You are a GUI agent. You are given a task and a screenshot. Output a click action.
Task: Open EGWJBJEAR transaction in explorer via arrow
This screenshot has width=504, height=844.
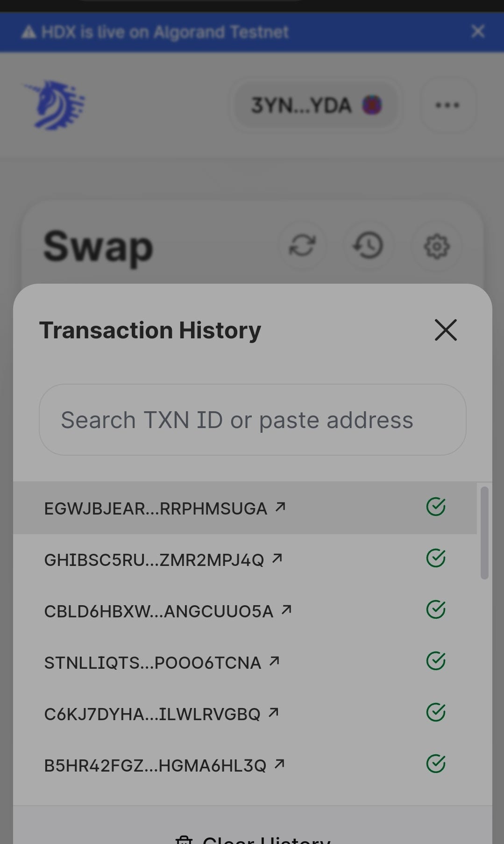[280, 507]
